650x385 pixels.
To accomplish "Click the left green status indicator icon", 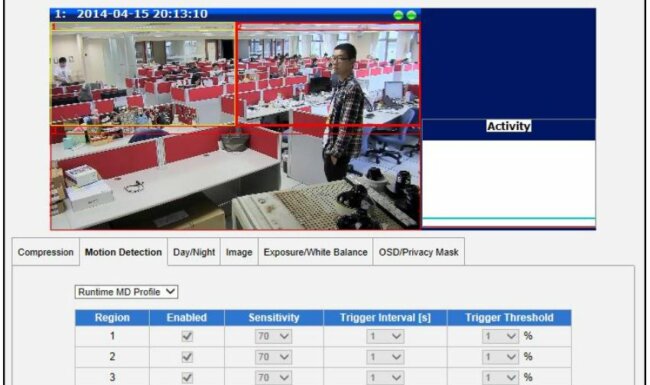I will [398, 15].
